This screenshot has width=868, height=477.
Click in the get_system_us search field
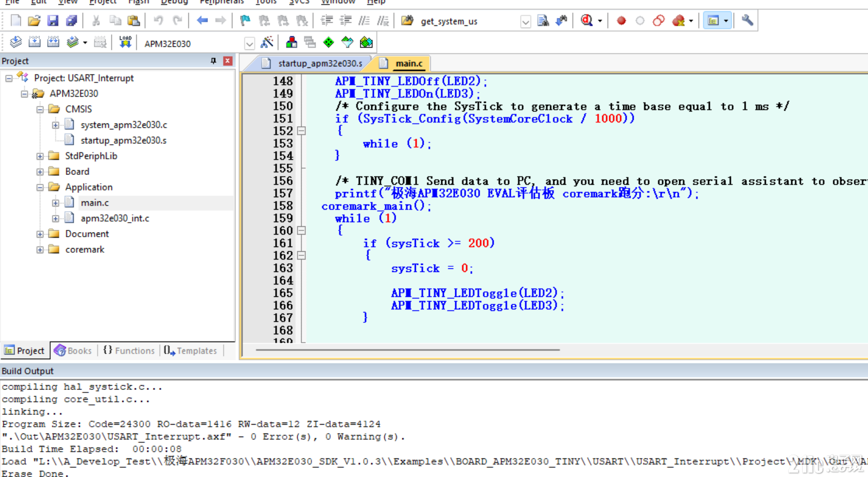pos(469,22)
